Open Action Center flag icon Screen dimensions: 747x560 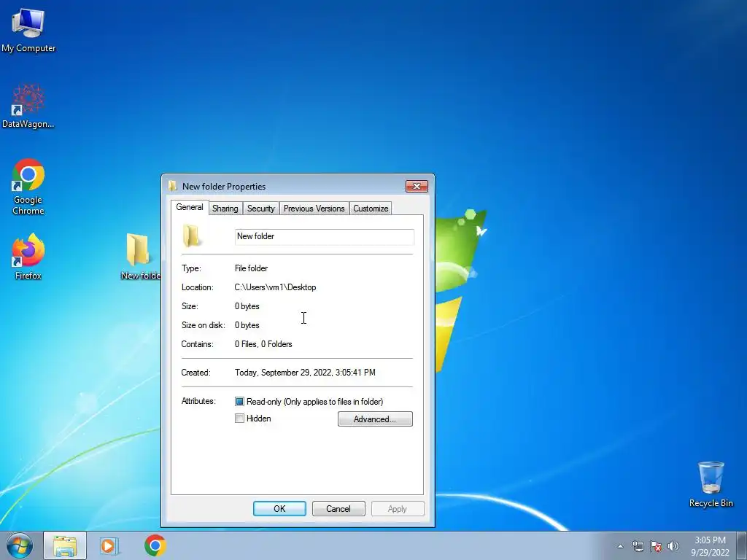(656, 546)
